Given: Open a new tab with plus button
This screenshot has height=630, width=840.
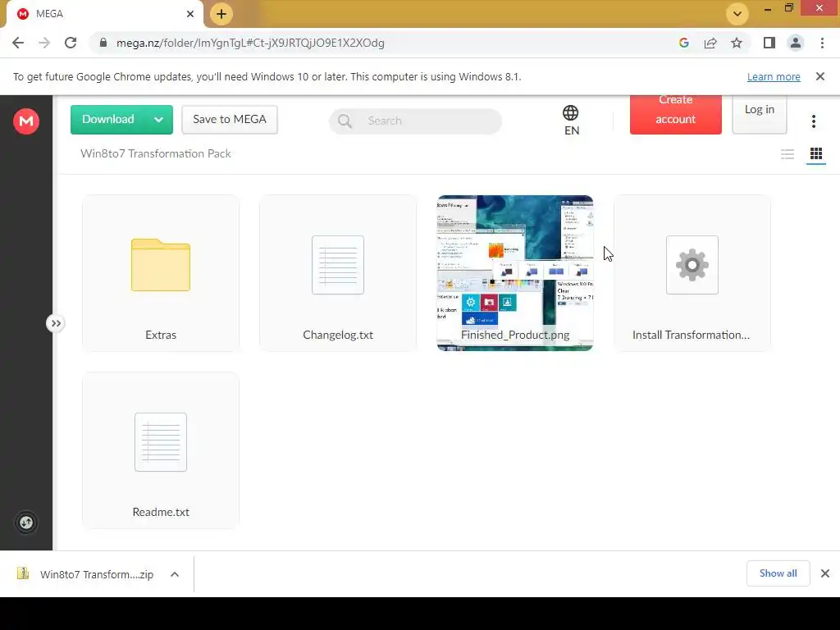Looking at the screenshot, I should [221, 14].
